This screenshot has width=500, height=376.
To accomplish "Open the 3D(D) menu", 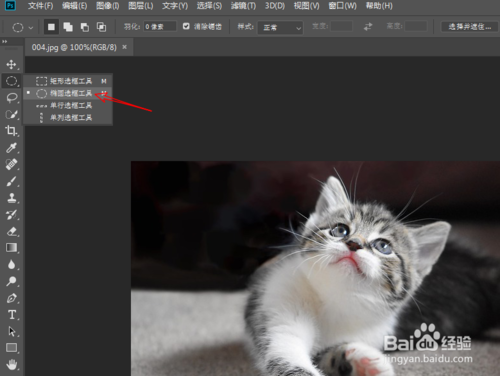I will pyautogui.click(x=275, y=6).
